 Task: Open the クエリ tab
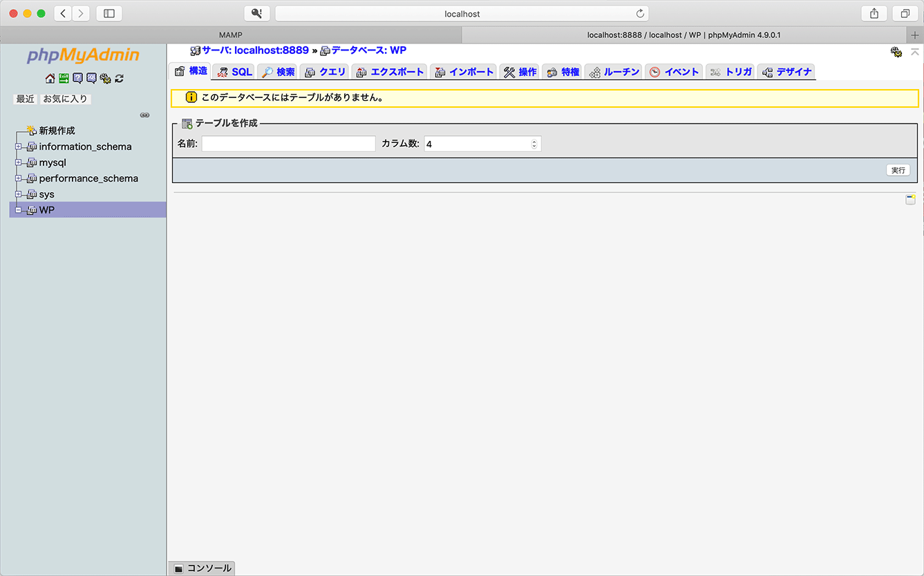[324, 72]
